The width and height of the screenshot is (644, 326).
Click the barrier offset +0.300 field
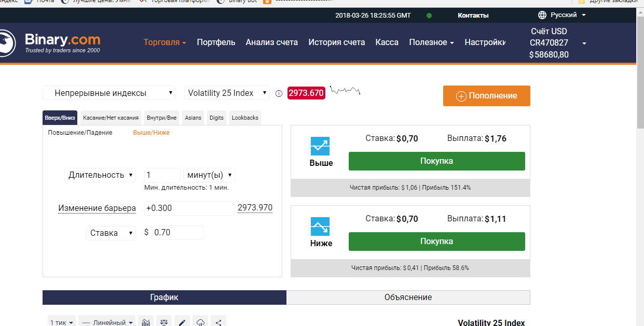pos(189,208)
